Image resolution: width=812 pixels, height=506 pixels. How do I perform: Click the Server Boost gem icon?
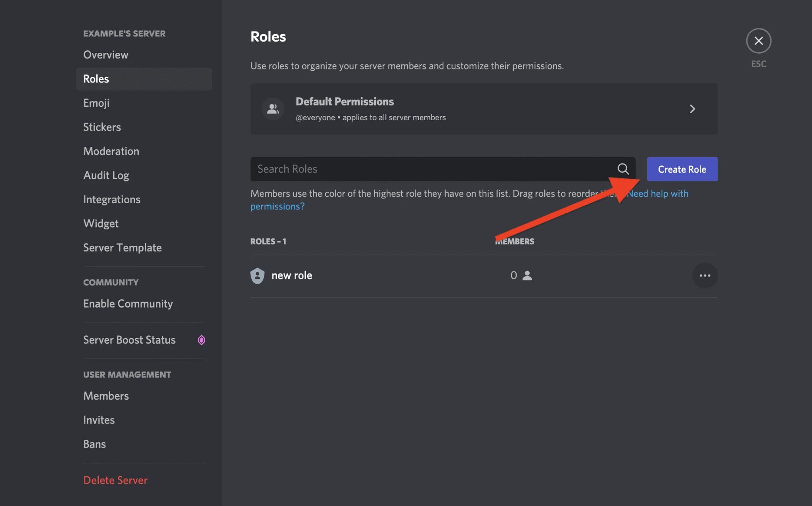tap(201, 340)
